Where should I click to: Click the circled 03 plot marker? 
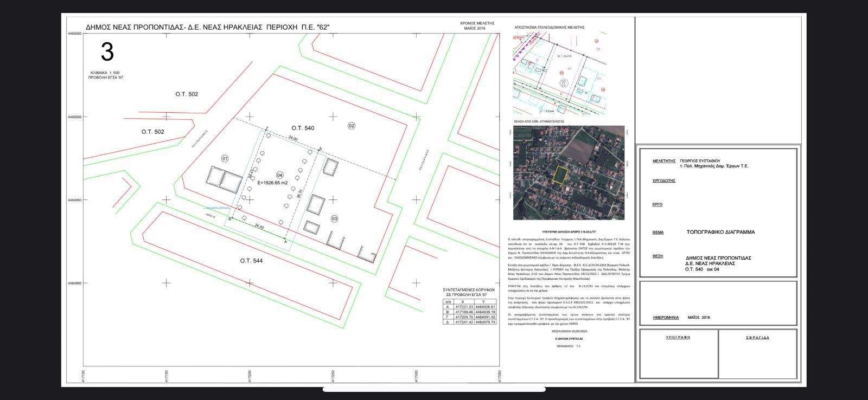click(334, 218)
